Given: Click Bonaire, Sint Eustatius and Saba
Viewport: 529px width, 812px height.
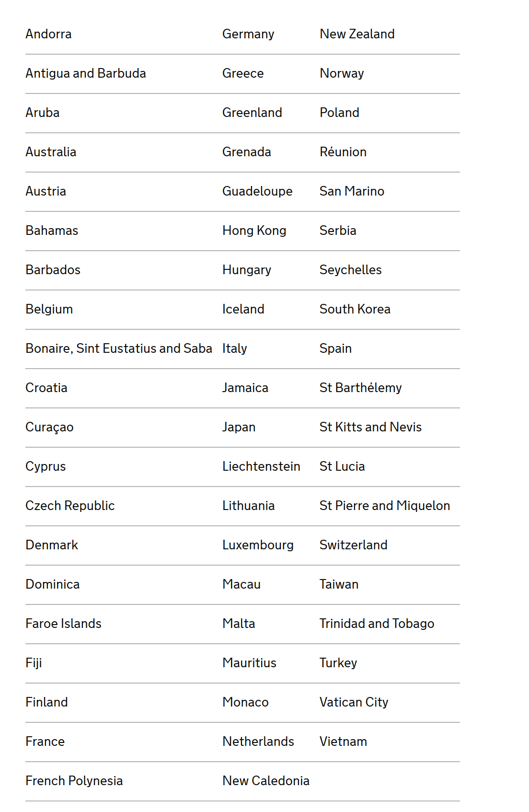Looking at the screenshot, I should tap(119, 348).
